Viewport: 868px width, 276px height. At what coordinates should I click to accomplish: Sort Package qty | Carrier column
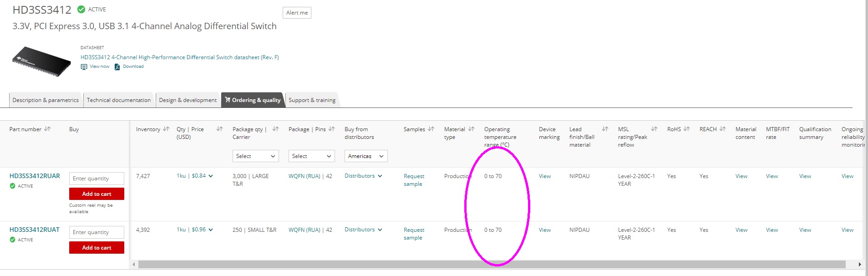tap(275, 129)
